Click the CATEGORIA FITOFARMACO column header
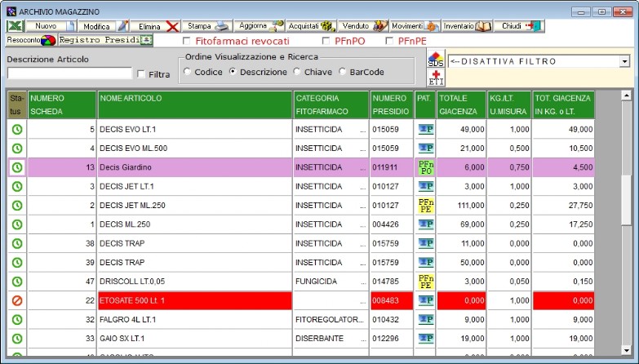Image resolution: width=639 pixels, height=364 pixels. coord(331,104)
